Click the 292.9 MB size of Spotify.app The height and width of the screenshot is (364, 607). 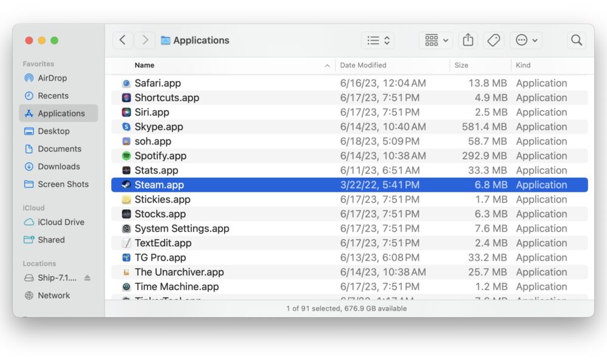pyautogui.click(x=484, y=156)
